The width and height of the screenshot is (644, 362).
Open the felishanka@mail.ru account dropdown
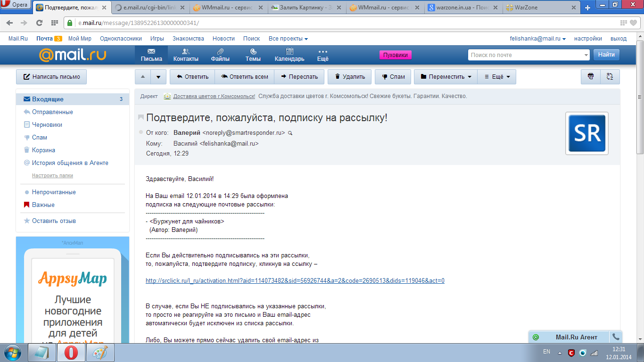click(538, 39)
